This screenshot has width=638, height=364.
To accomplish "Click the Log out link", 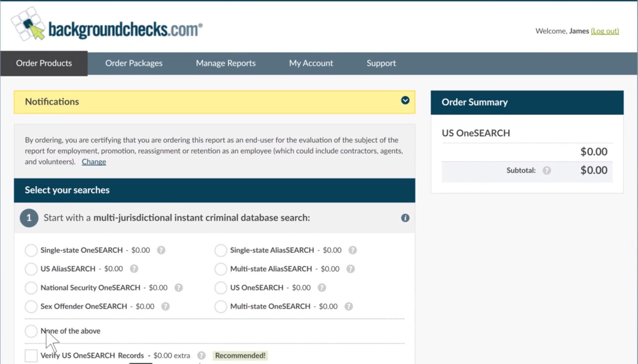I will point(605,31).
